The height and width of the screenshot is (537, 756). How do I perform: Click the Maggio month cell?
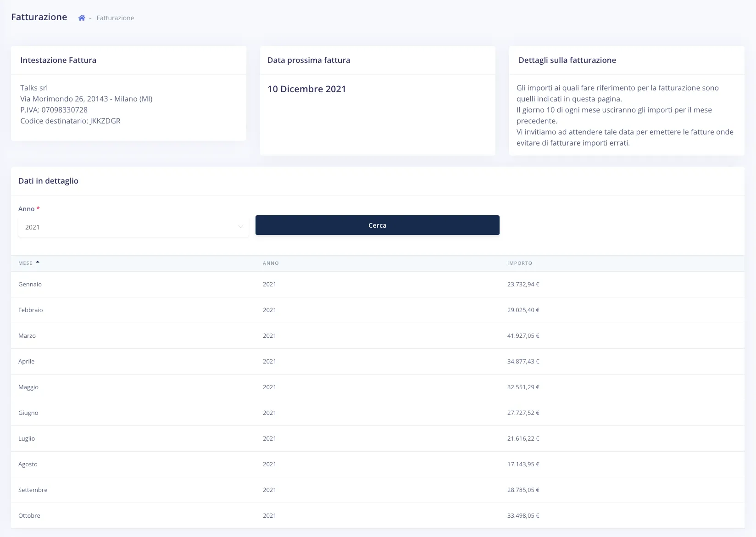tap(28, 387)
